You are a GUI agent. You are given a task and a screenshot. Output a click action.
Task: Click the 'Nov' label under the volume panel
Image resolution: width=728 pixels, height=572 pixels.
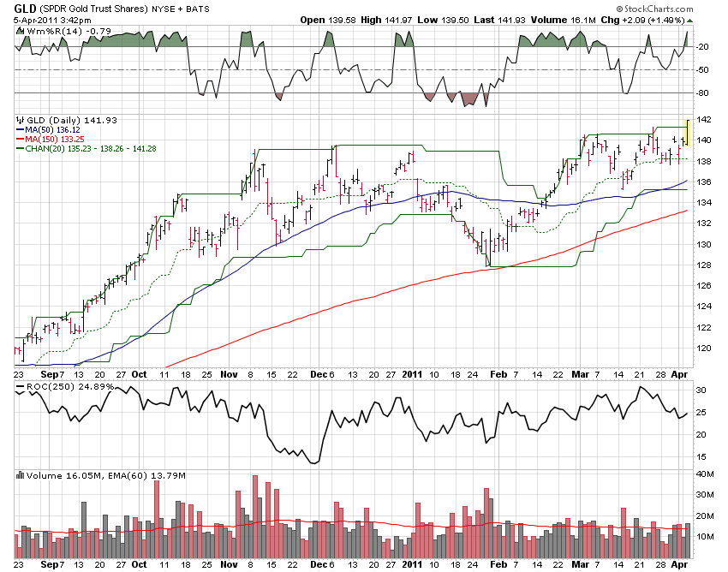[229, 564]
